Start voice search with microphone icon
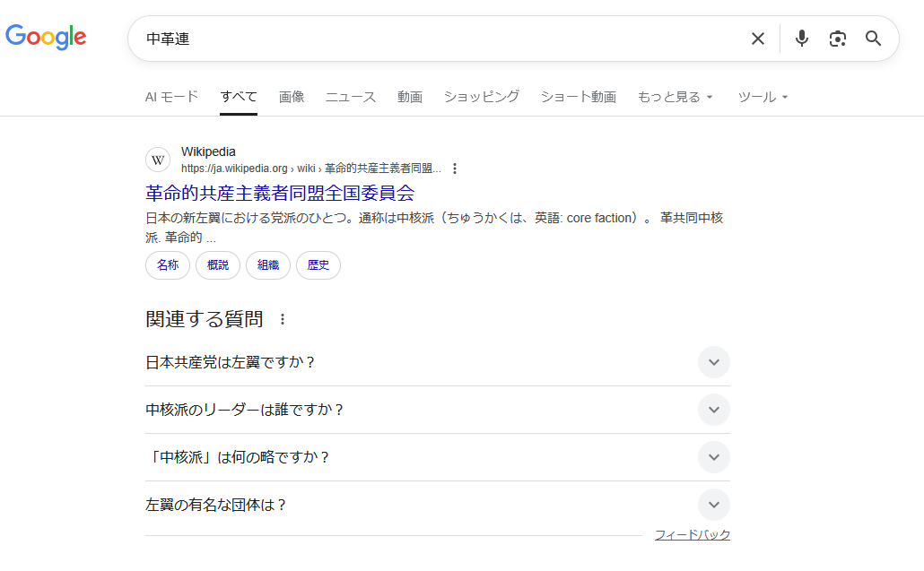This screenshot has height=571, width=924. 802,39
